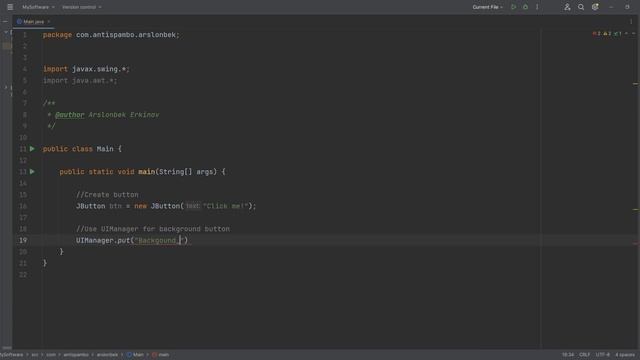640x360 pixels.
Task: Expand the collapsed project tree node
Action: (x=6, y=87)
